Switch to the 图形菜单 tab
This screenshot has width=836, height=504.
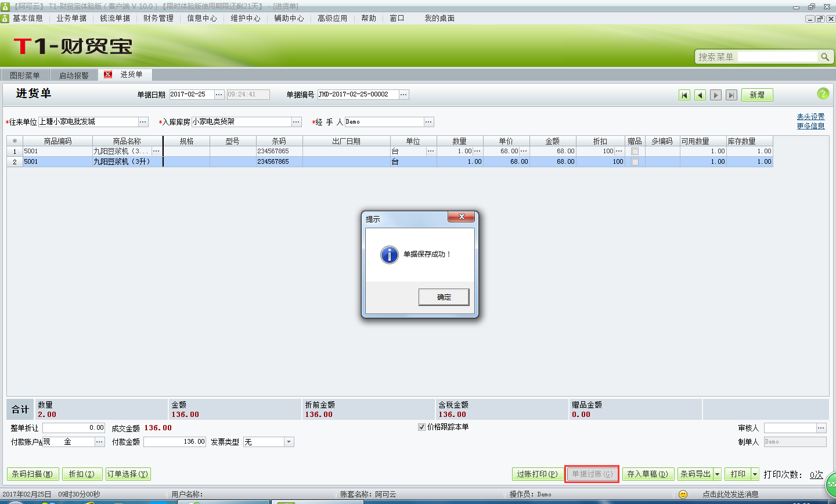[x=24, y=74]
